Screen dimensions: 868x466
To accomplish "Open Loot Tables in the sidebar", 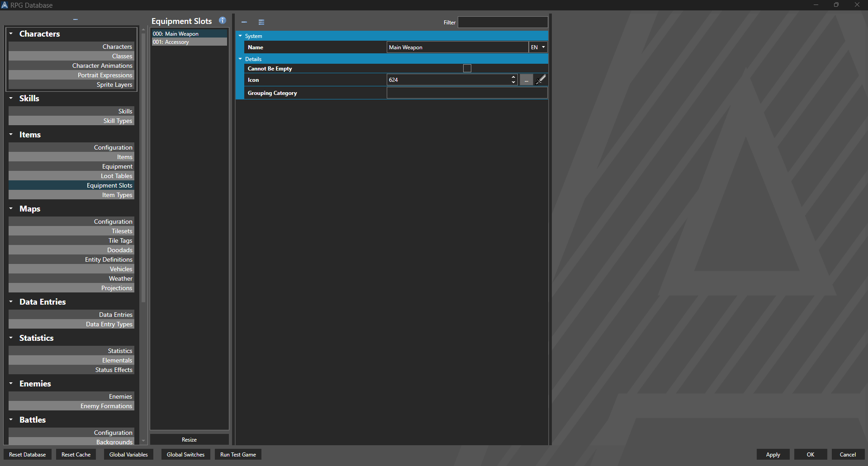I will 116,176.
